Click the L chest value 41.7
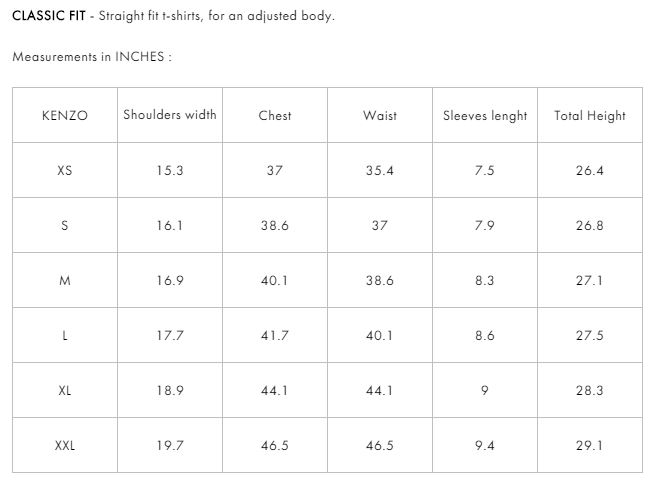 pos(275,336)
